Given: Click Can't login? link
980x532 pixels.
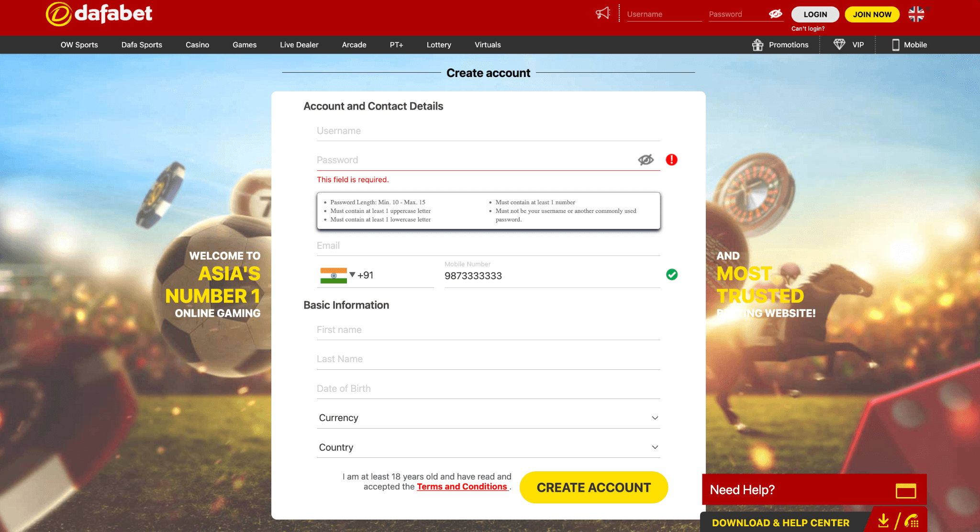Looking at the screenshot, I should pos(808,29).
